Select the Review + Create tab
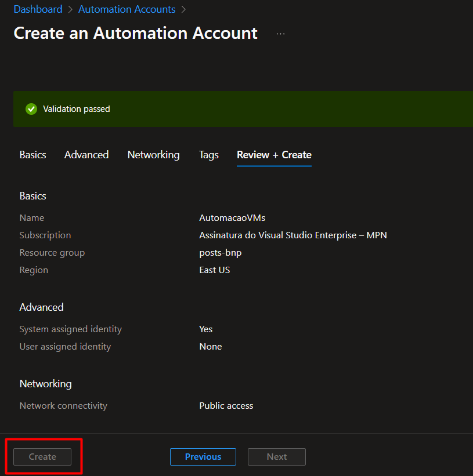 click(274, 155)
